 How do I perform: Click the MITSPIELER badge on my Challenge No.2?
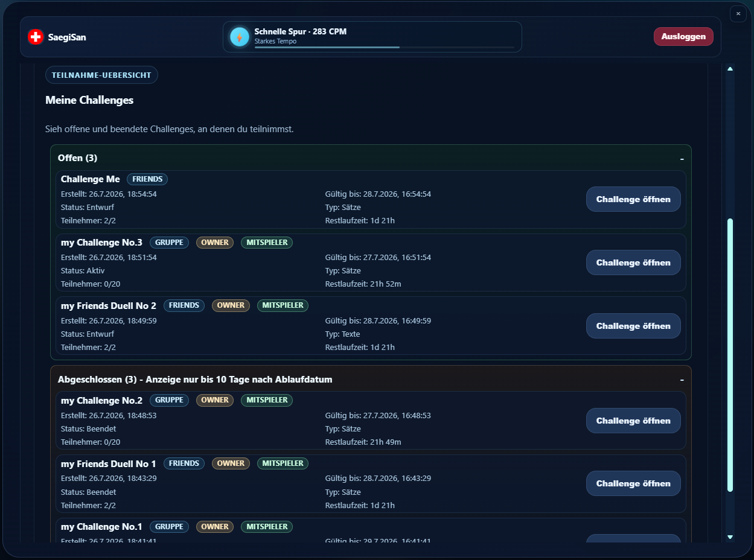tap(267, 400)
